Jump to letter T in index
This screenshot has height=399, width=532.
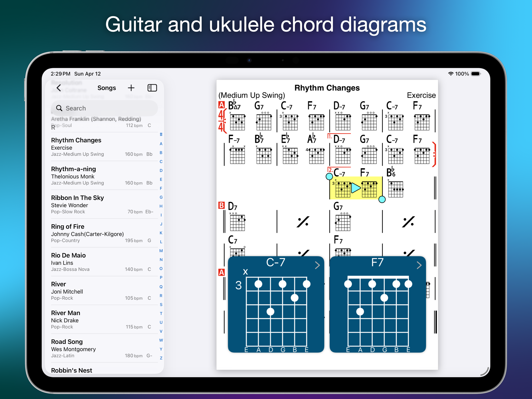[x=161, y=313]
